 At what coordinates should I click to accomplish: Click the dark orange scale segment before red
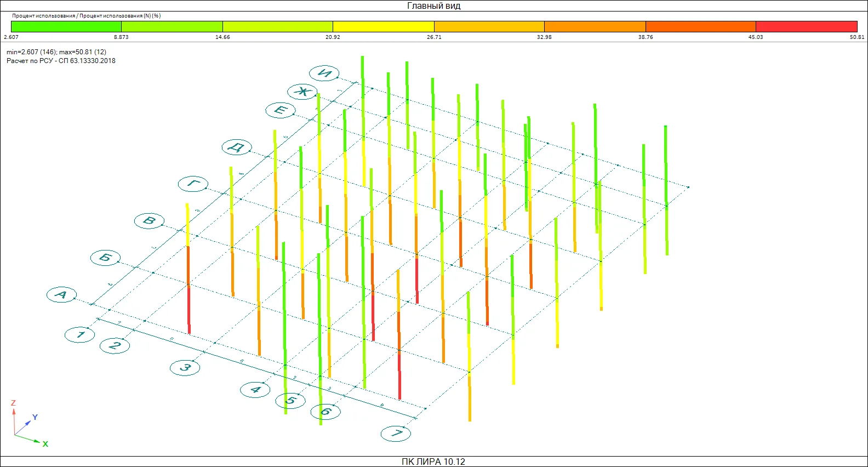[701, 26]
